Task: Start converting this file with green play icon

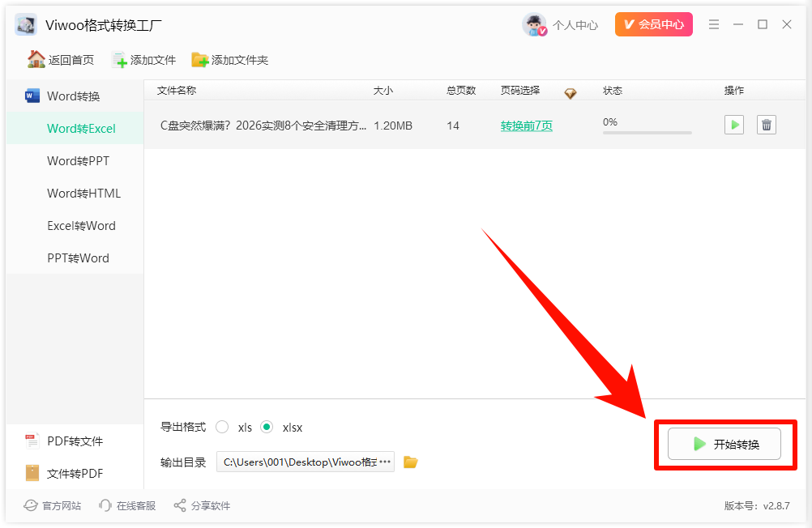Action: tap(734, 125)
